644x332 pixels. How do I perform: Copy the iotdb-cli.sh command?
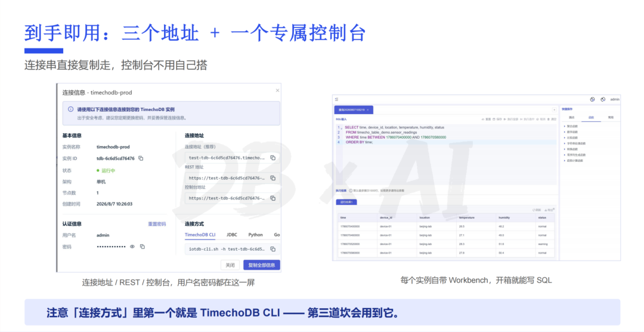pyautogui.click(x=273, y=250)
